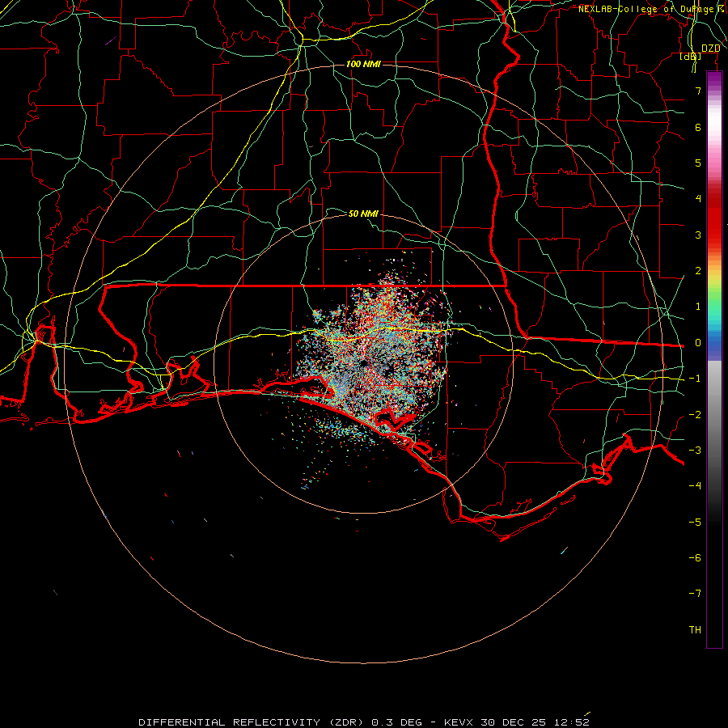Click the "DZD" color bar title
Image resolution: width=728 pixels, height=728 pixels.
pyautogui.click(x=711, y=49)
